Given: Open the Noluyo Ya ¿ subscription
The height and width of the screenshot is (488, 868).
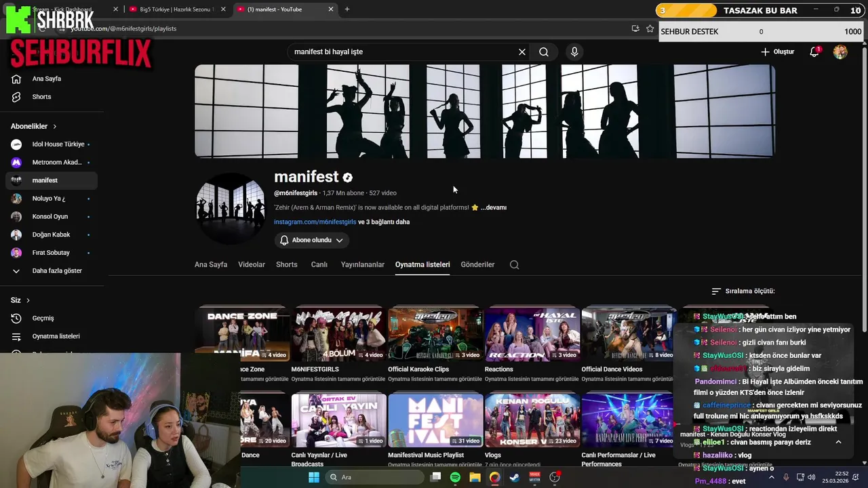Looking at the screenshot, I should pos(52,199).
